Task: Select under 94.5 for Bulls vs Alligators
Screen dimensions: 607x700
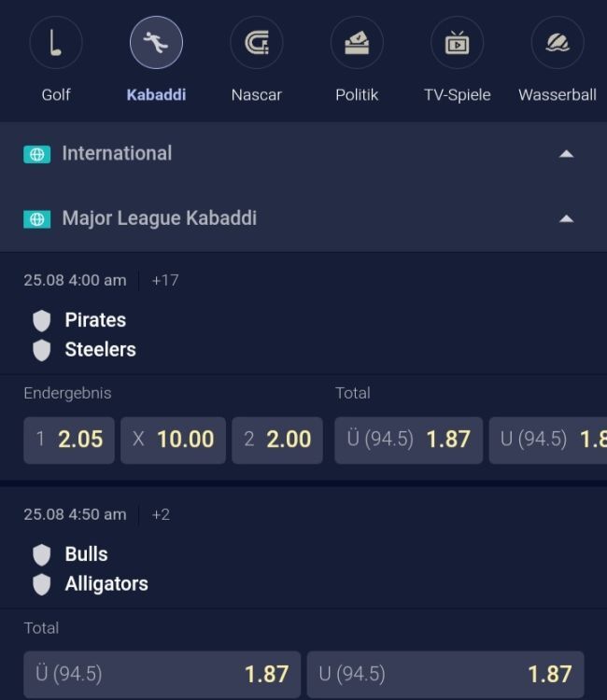Action: click(445, 674)
